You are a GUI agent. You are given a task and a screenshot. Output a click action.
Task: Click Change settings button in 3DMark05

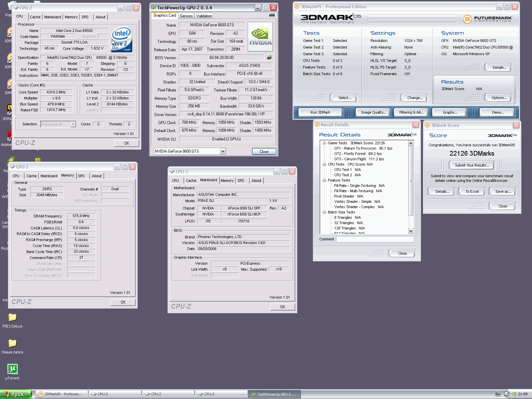[415, 98]
